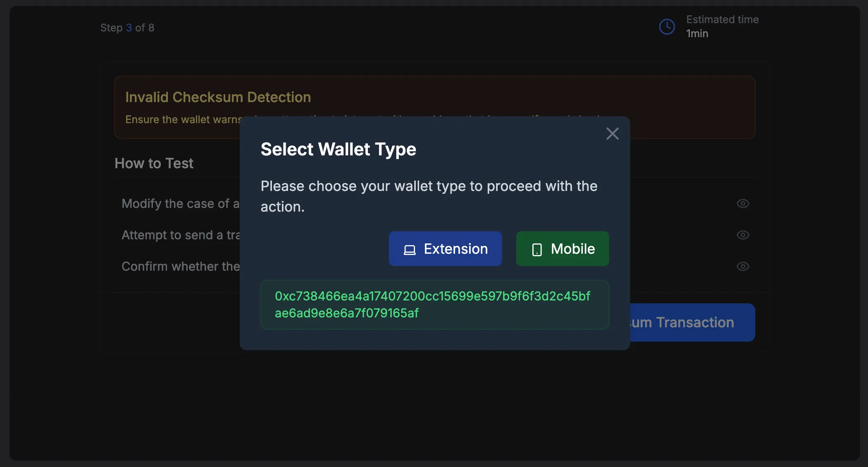Click the clock icon next to Estimated time
Viewport: 868px width, 467px height.
coord(666,26)
